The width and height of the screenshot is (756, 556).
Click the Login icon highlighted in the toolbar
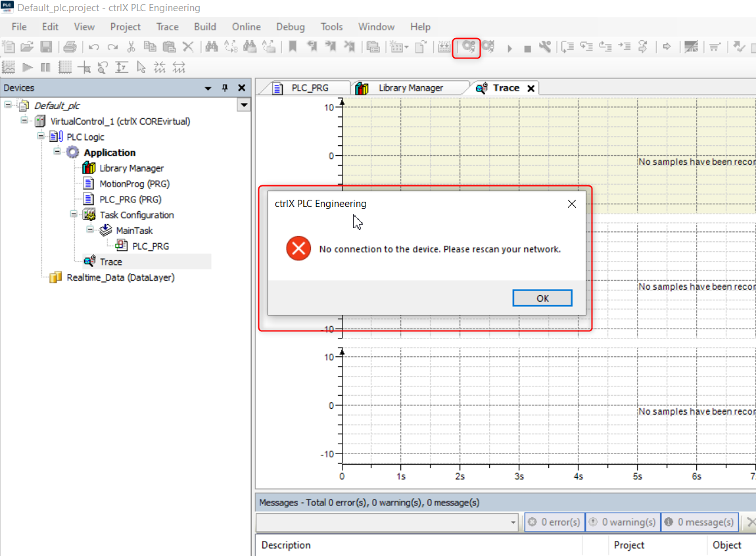tap(467, 47)
